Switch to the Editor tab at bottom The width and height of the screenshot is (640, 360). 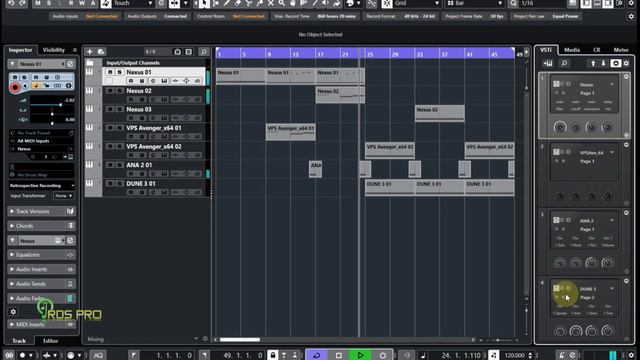point(51,341)
